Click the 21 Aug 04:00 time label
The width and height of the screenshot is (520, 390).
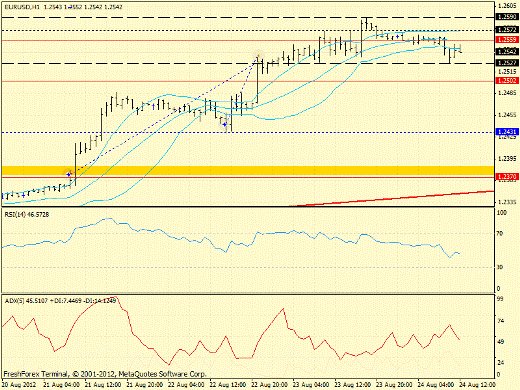[61, 384]
